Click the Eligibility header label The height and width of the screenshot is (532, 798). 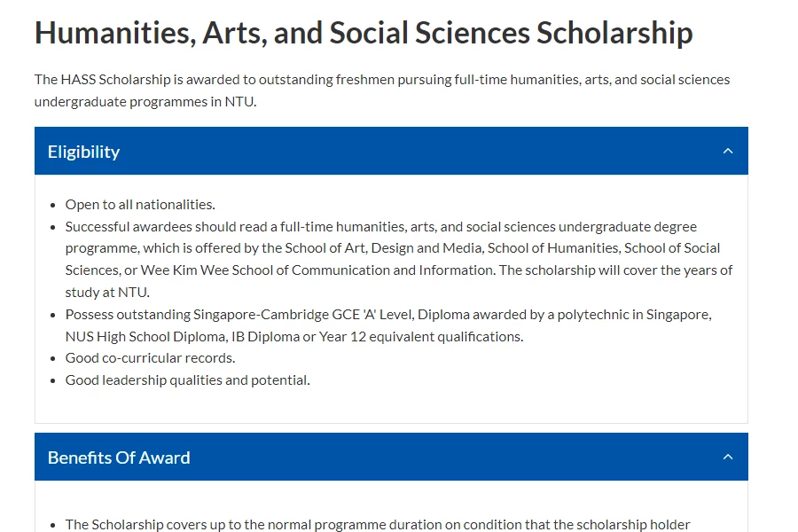click(x=84, y=152)
